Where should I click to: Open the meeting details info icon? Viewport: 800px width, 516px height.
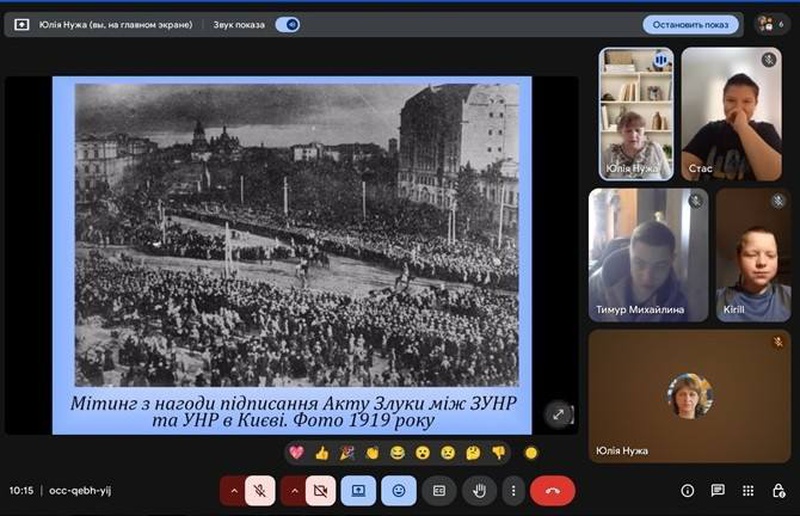click(687, 491)
